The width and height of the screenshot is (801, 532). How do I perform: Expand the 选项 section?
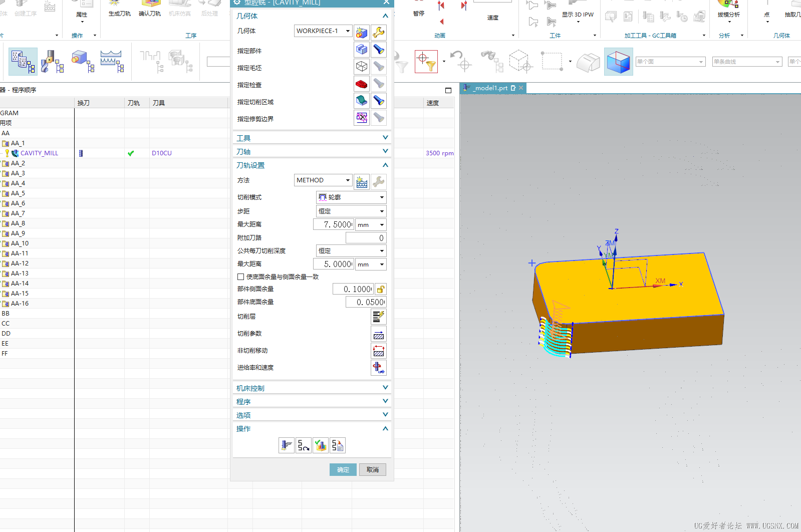[312, 415]
